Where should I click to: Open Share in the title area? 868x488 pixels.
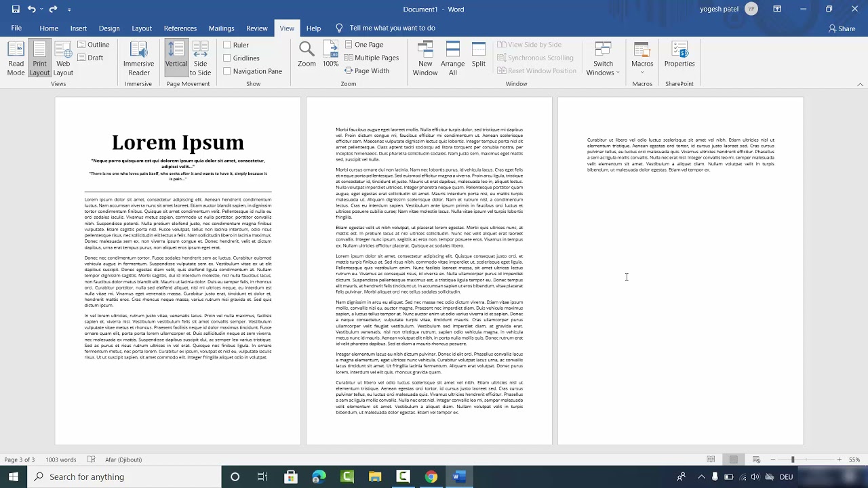click(842, 28)
